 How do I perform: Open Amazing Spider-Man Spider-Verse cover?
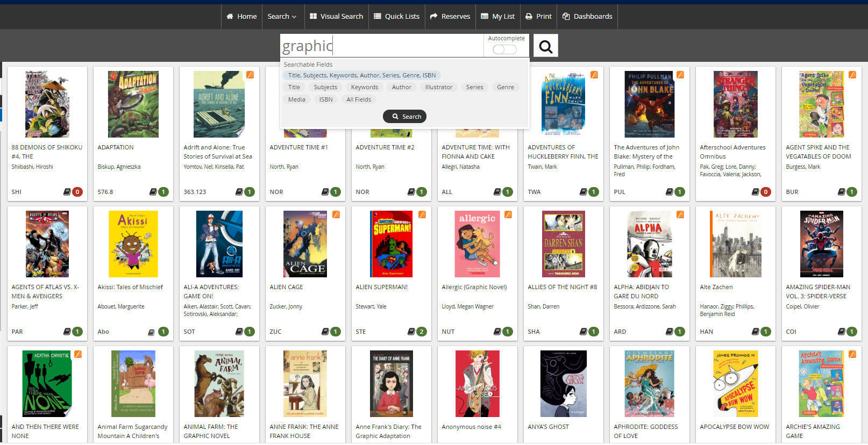(822, 244)
